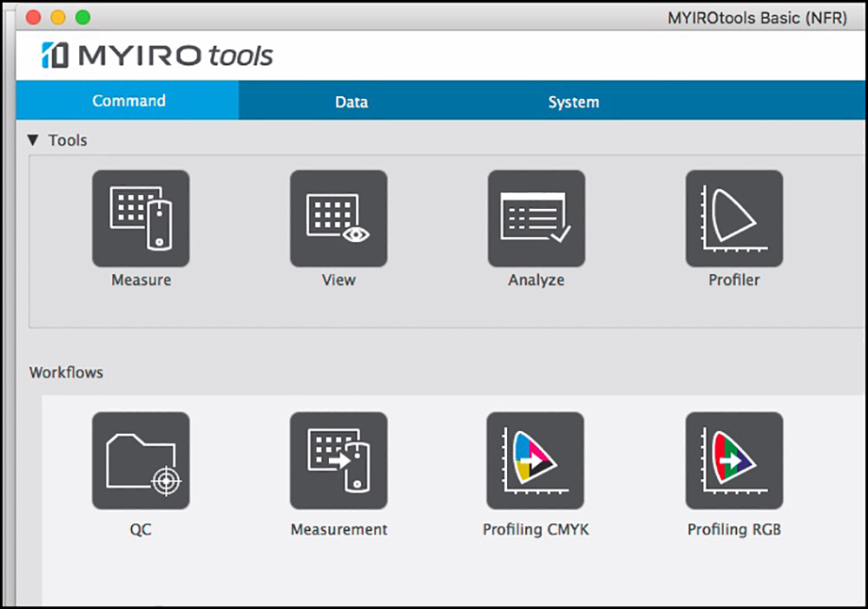Image resolution: width=868 pixels, height=609 pixels.
Task: Close the window with red button
Action: coord(34,17)
